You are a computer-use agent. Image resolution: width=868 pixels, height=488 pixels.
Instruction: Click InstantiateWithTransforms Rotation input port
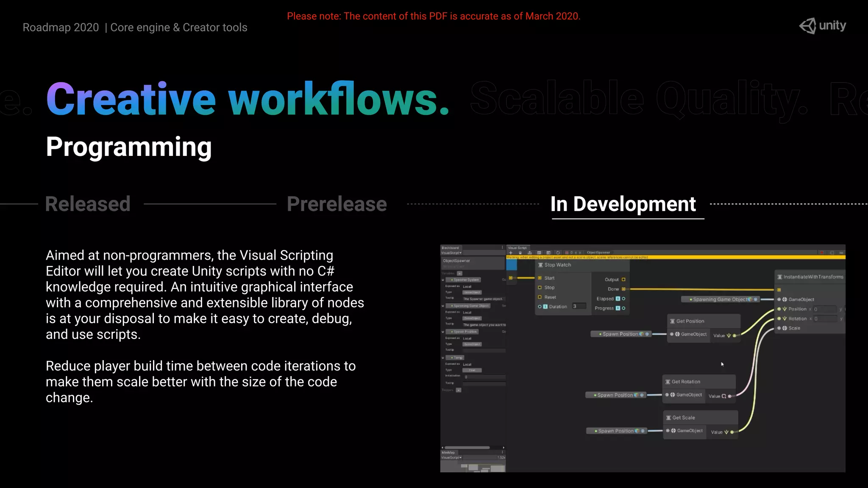pos(779,319)
